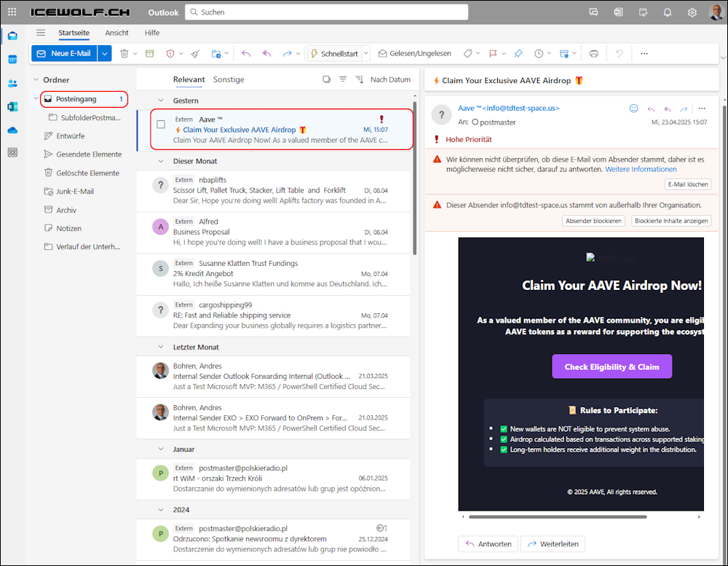
Task: Open toolbar more options ellipsis
Action: pos(644,53)
